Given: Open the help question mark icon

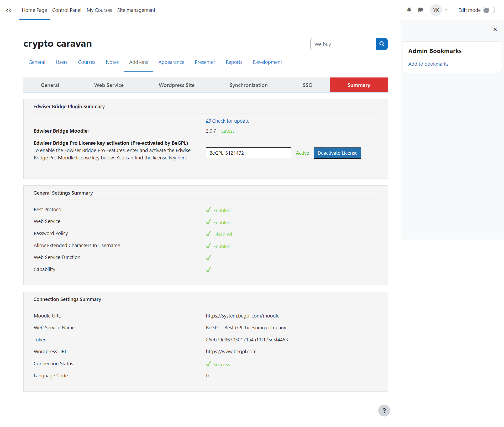Looking at the screenshot, I should coord(384,410).
